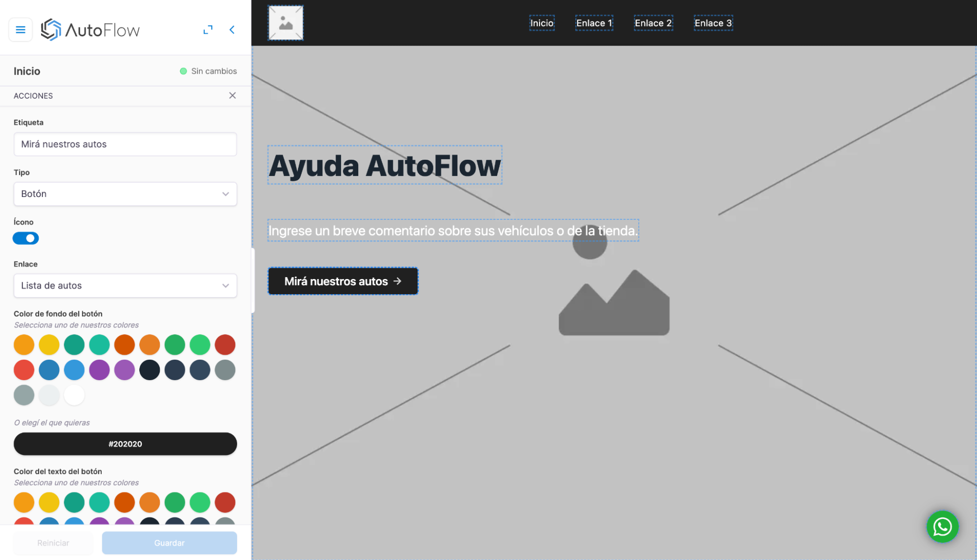
Task: Expand editor to fullscreen icon
Action: [208, 30]
